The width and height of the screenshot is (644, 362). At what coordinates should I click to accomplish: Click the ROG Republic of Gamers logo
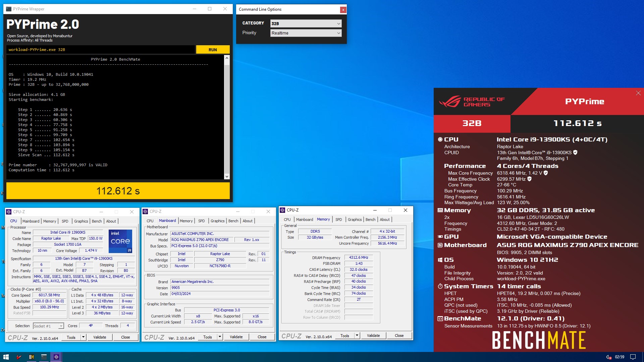tap(472, 102)
